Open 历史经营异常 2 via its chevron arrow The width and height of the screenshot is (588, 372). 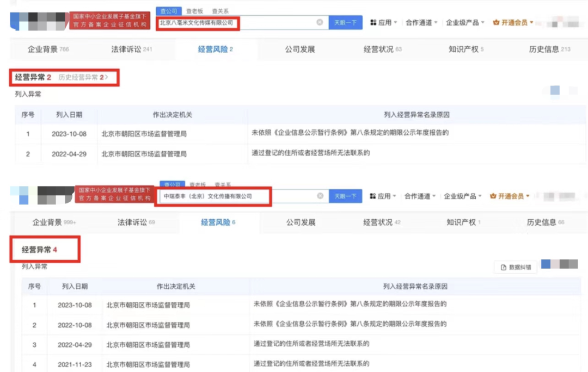107,78
